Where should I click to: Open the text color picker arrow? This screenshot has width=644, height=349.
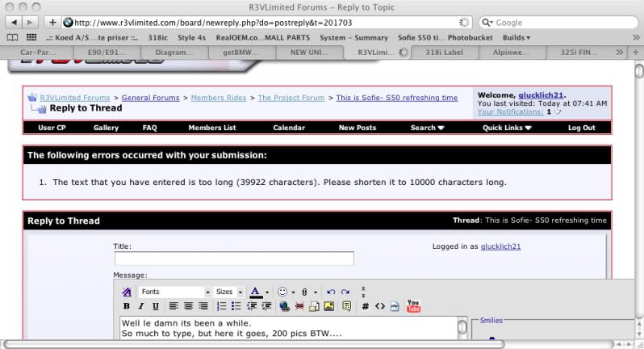click(267, 292)
